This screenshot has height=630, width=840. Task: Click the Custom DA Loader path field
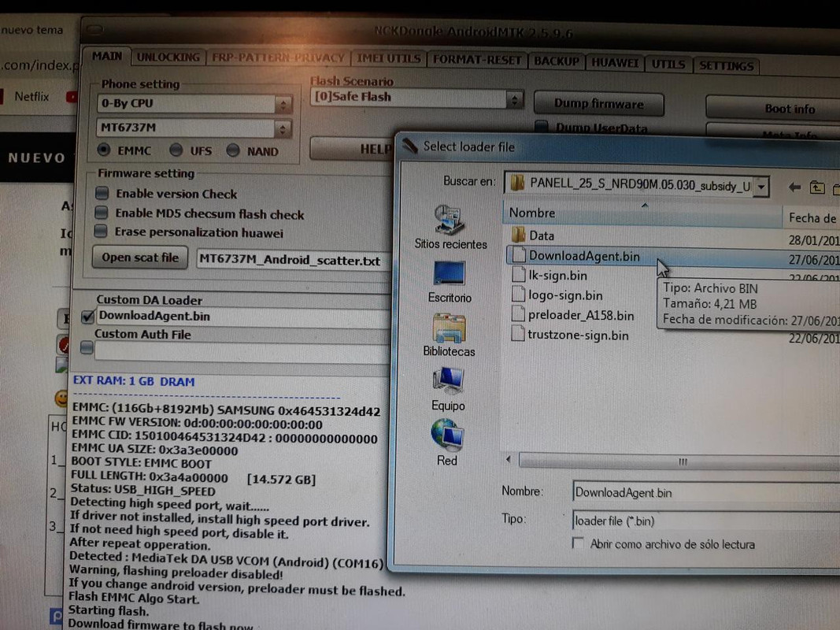(x=242, y=317)
